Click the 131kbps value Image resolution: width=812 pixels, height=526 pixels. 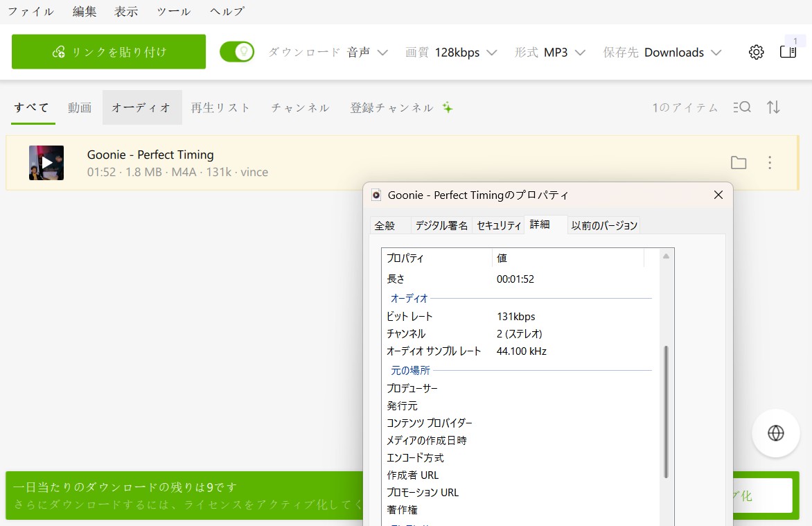[515, 316]
